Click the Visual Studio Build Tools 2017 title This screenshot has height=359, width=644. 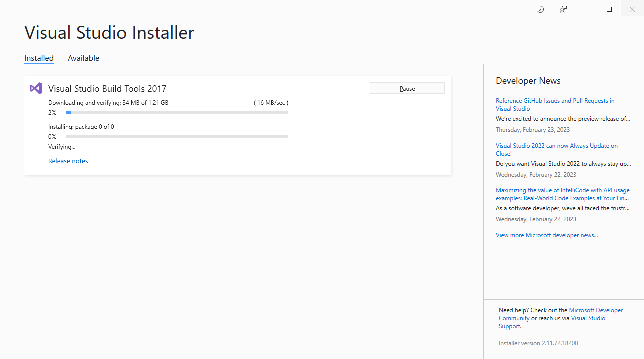coord(107,89)
